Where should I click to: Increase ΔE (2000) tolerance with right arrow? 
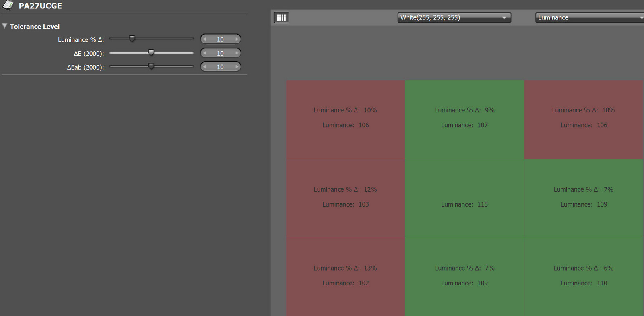(237, 53)
